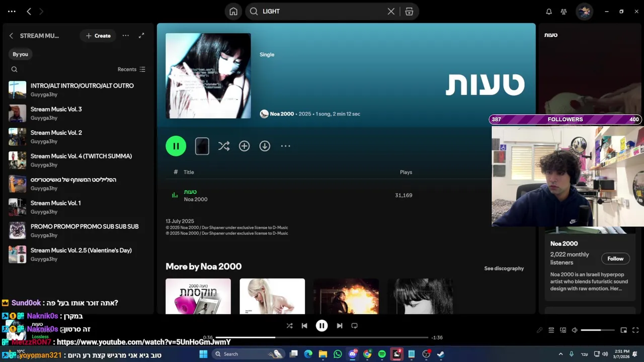
Task: Open Windows taskbar Search box
Action: coord(249,354)
